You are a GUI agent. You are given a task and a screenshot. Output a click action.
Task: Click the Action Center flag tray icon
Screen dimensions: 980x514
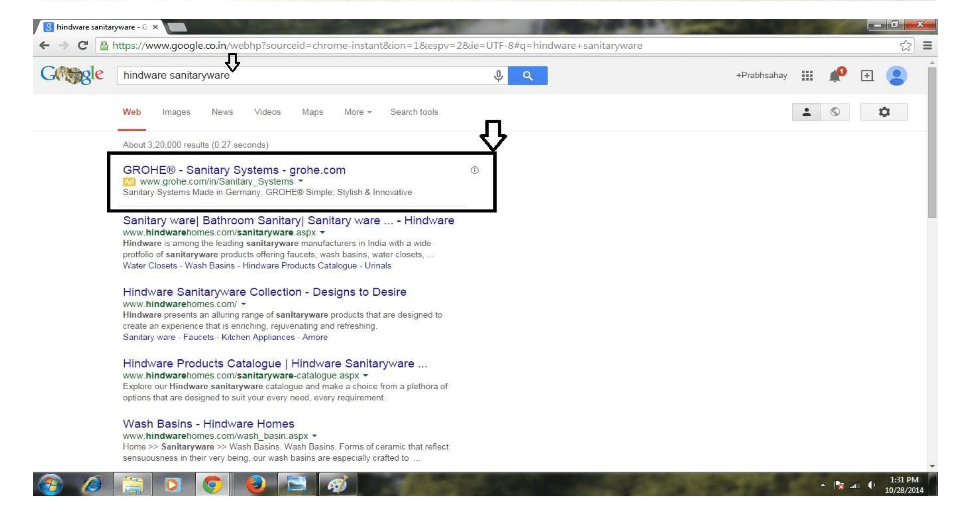[x=839, y=485]
